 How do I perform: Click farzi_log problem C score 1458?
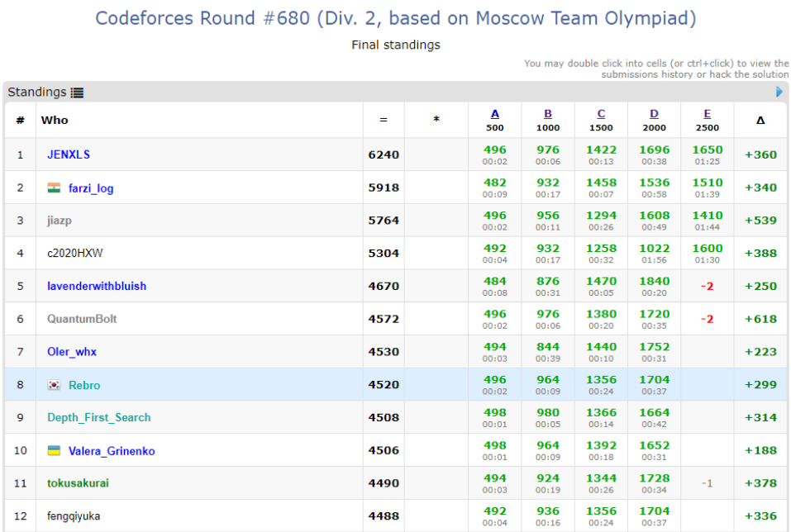(x=602, y=183)
